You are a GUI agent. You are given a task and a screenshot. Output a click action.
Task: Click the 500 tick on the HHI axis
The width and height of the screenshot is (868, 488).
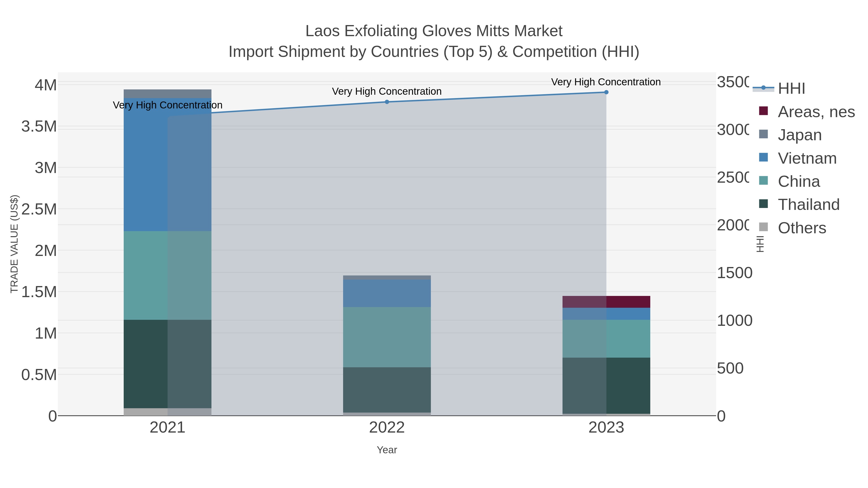(x=730, y=368)
